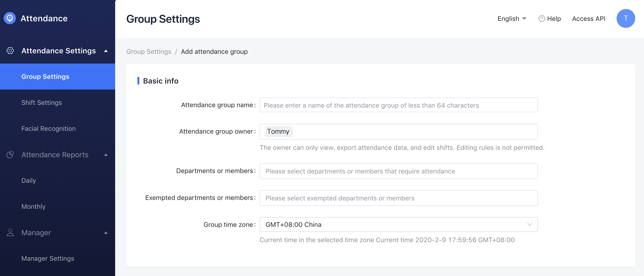Click the Attendance Reports menu header text

[x=55, y=155]
